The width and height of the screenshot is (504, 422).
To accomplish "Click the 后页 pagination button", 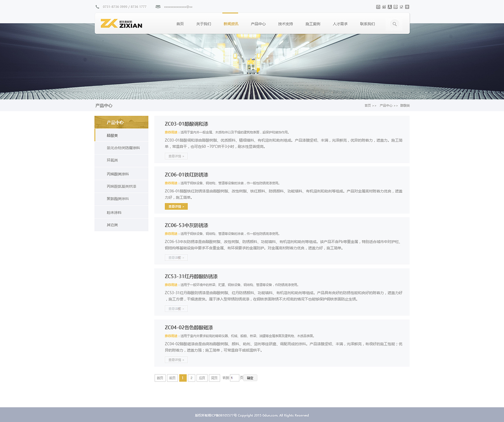I will click(202, 378).
